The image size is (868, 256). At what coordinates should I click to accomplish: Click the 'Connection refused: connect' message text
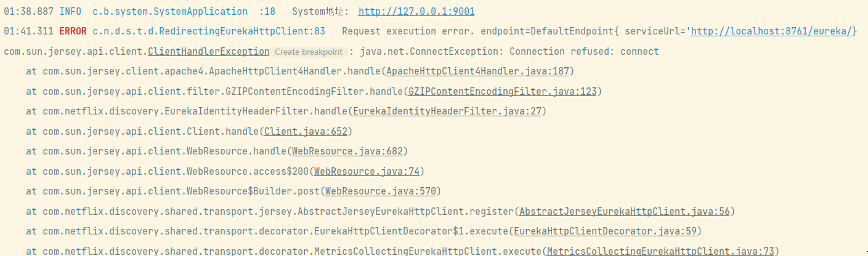point(584,52)
